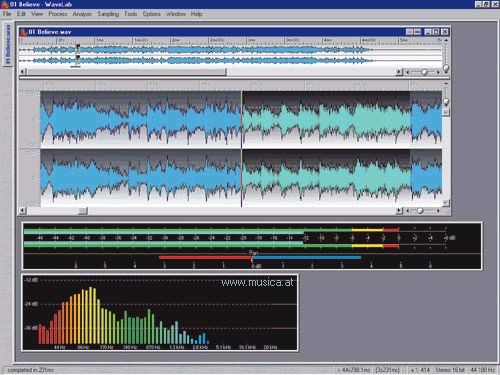Adjust the main horizontal zoom slider knob
Viewport: 500px width, 375px height.
[420, 211]
